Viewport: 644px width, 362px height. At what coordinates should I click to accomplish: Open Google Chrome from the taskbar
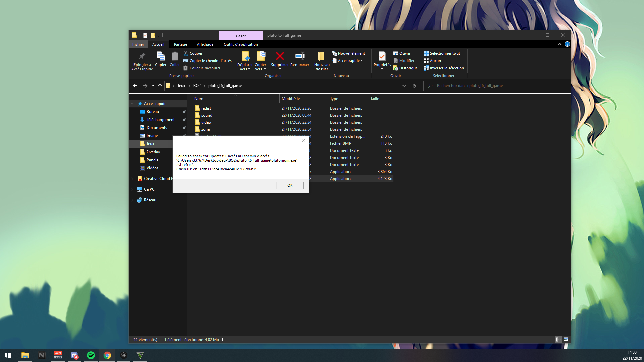pos(107,355)
